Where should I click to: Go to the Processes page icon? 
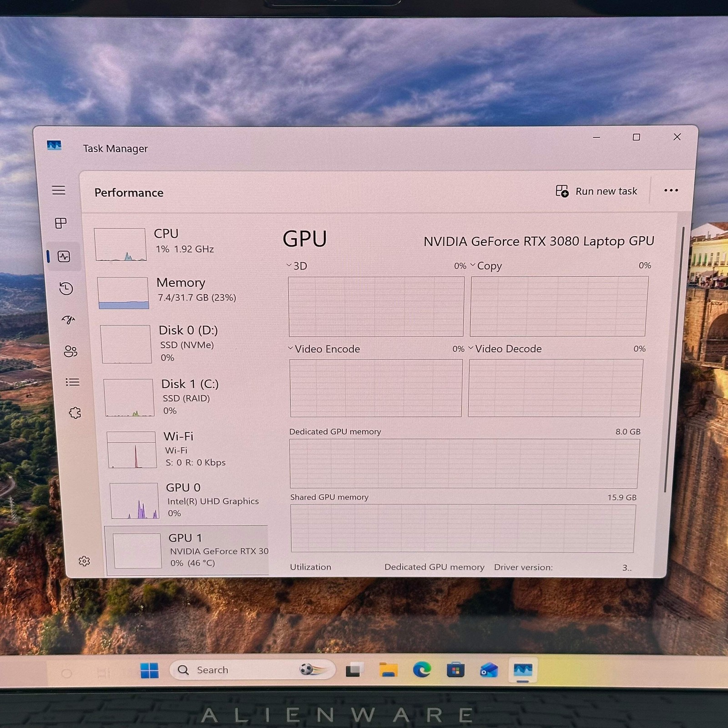coord(61,223)
